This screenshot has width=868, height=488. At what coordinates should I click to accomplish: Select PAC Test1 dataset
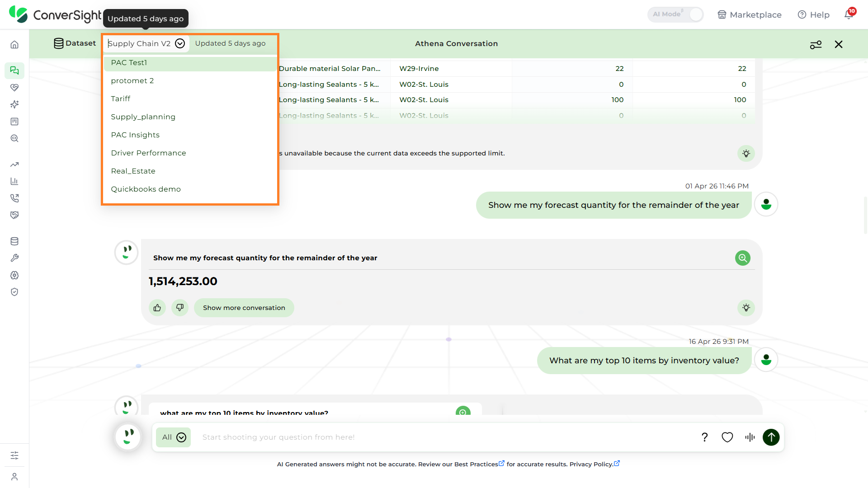coord(190,63)
